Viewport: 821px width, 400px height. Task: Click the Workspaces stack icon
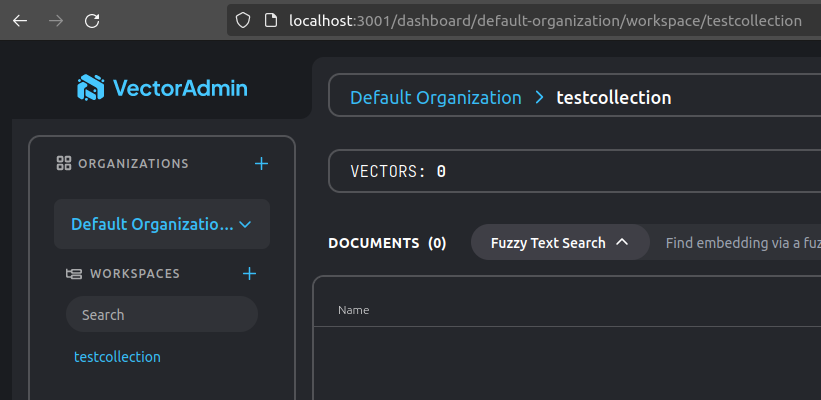click(x=74, y=274)
